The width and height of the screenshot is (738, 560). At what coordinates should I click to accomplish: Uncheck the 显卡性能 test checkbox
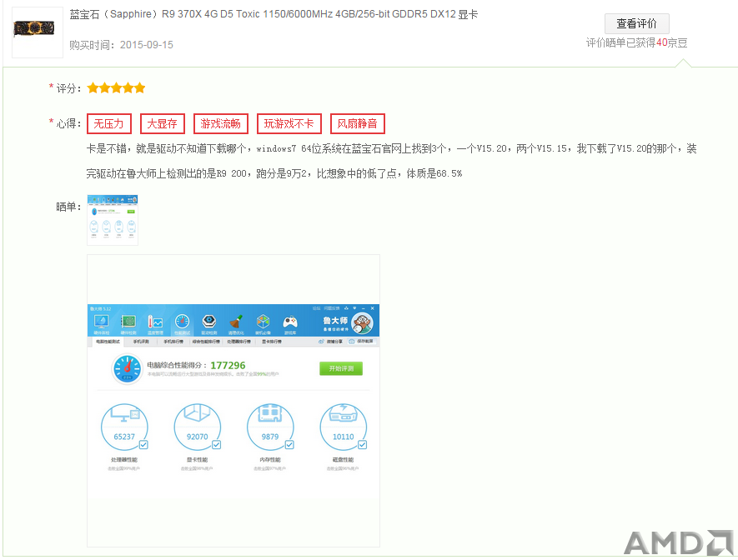pyautogui.click(x=217, y=445)
